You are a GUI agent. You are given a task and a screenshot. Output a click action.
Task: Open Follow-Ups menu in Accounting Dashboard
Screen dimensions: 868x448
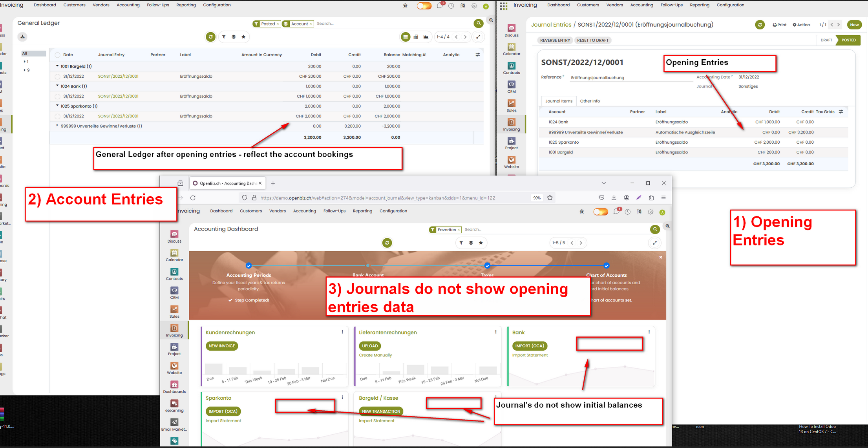click(334, 211)
